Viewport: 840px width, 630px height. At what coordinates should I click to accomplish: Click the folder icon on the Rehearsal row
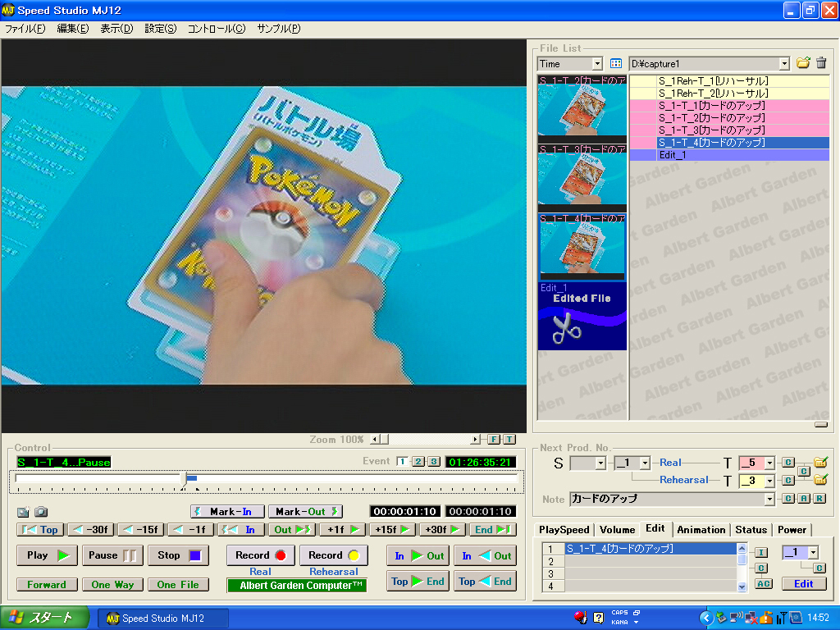pyautogui.click(x=820, y=479)
